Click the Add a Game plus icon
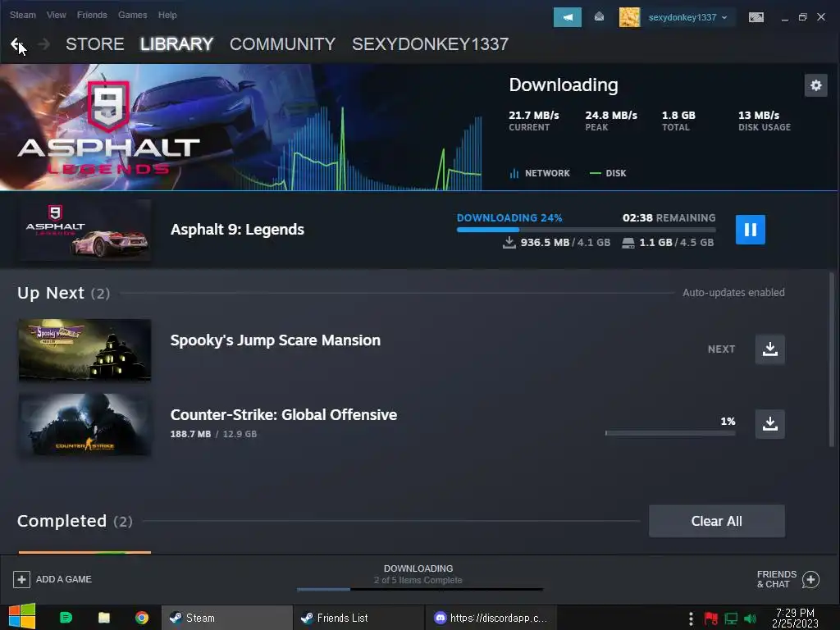Viewport: 840px width, 630px height. coord(21,579)
